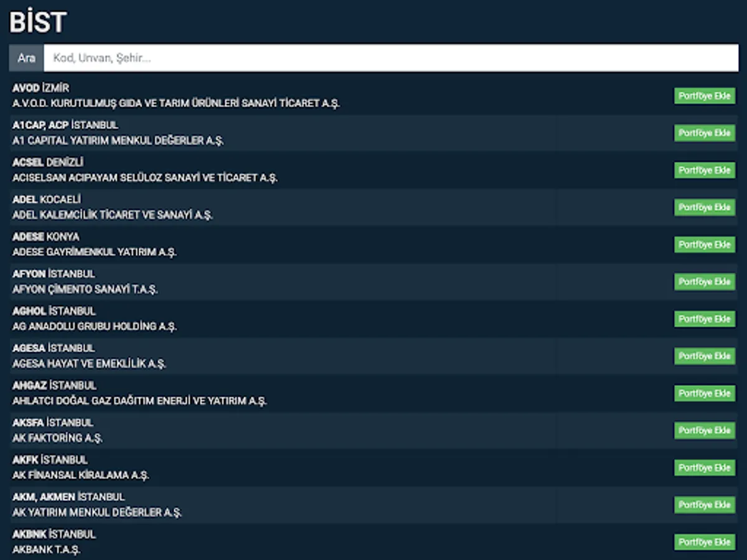
Task: Select the AVOD İZMİR stock code
Action: pos(40,88)
